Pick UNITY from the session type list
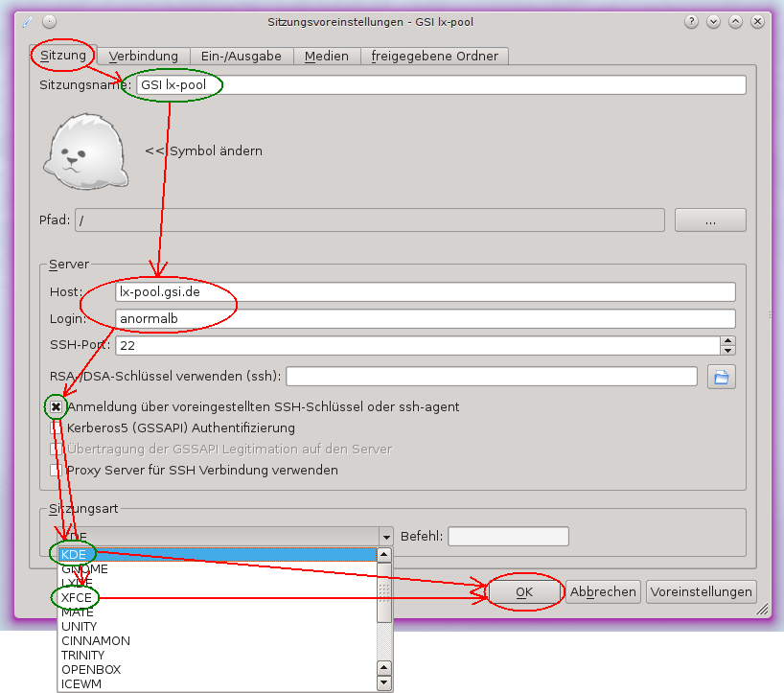This screenshot has height=693, width=784. point(217,627)
